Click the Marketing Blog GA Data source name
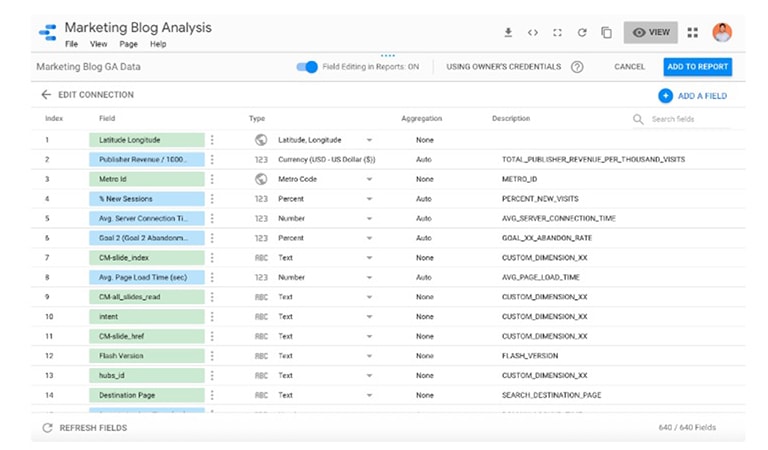Viewport: 768px width, 450px height. [88, 67]
